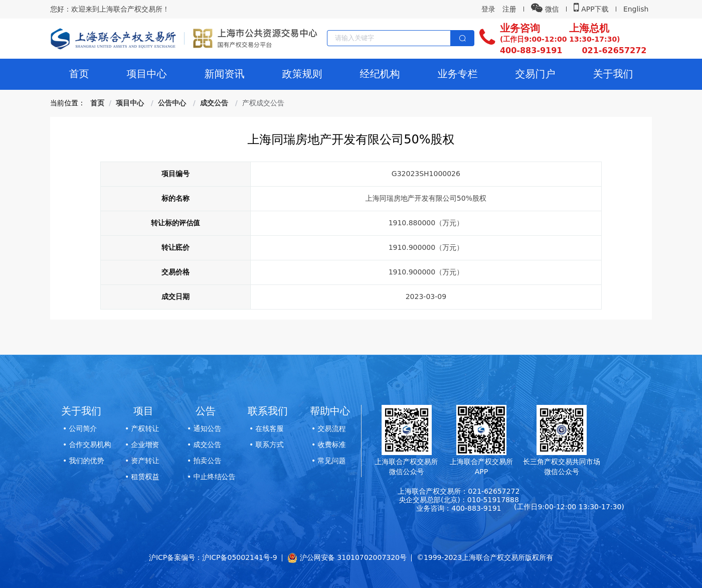Click the 上海联合产权交易所微信公众号 QR code
The height and width of the screenshot is (588, 702).
[407, 430]
